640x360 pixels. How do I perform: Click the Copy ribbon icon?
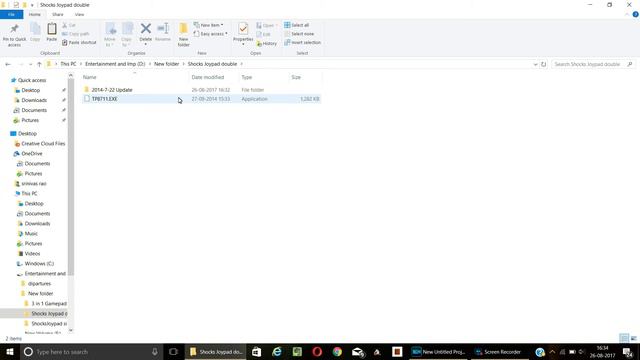pos(35,32)
